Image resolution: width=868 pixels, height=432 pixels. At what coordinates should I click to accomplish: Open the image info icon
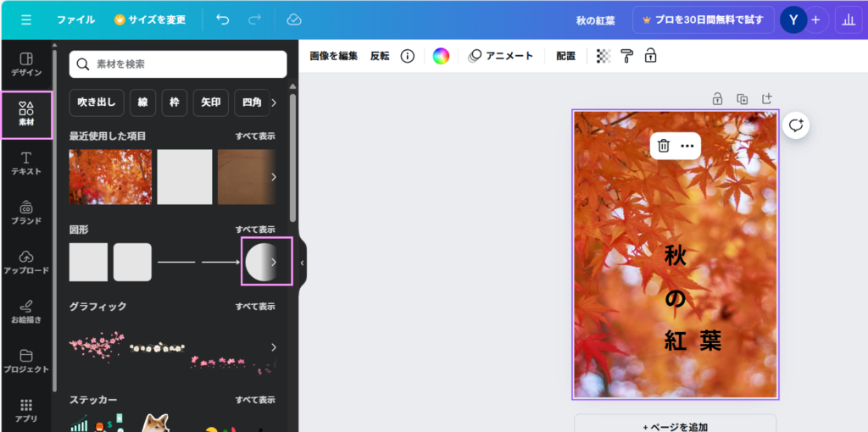tap(407, 56)
